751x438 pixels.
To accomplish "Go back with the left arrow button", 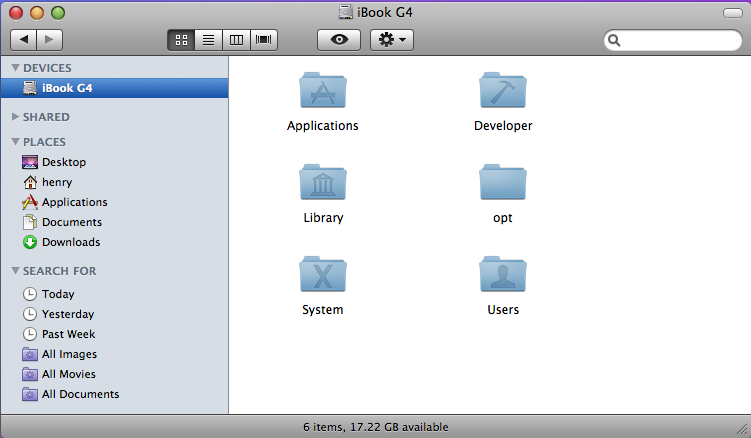I will coord(24,39).
